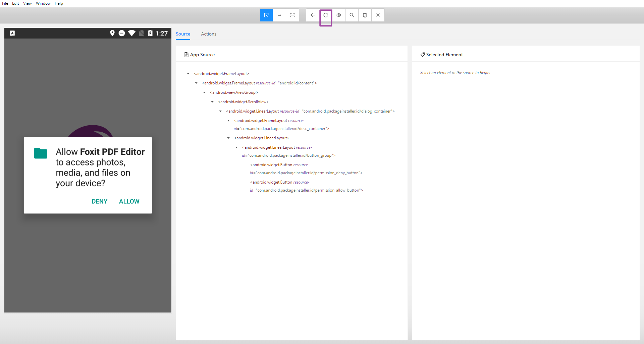This screenshot has height=344, width=644.
Task: Expand the desc_container FrameLayout node
Action: coord(228,121)
